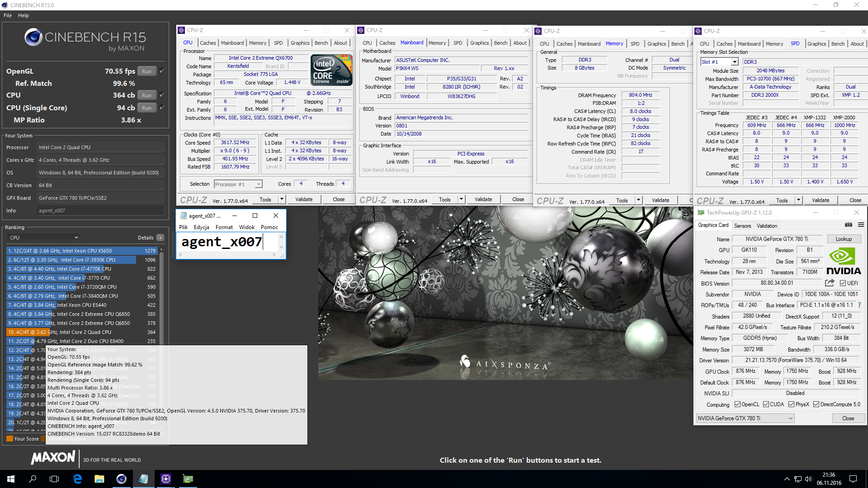Screen dimensions: 868x488
Task: Open the notification center icon
Action: (853, 479)
